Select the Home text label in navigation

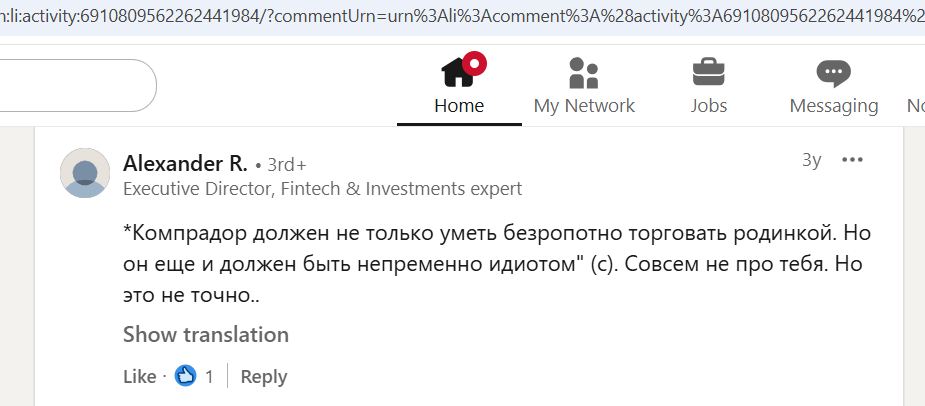pyautogui.click(x=459, y=105)
